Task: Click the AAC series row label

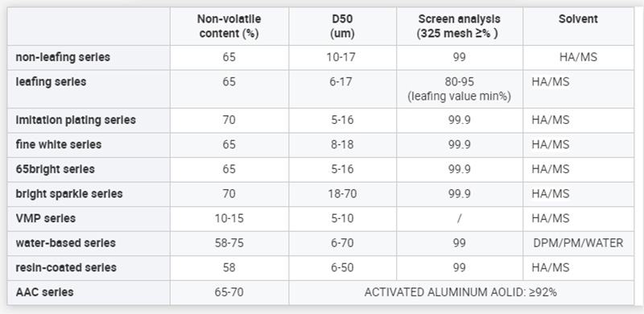Action: 45,292
